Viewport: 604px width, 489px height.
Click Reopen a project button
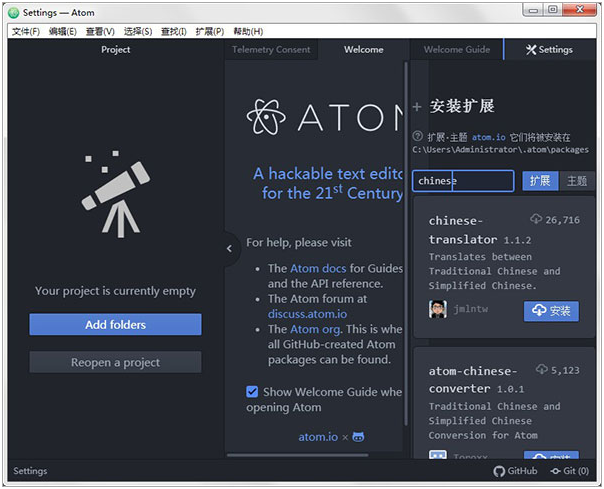(116, 362)
